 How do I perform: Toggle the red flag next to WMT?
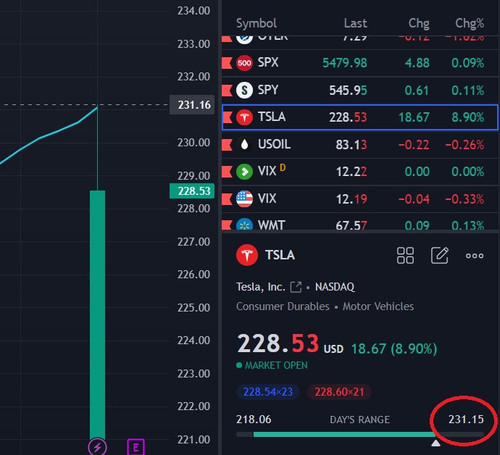[x=227, y=225]
